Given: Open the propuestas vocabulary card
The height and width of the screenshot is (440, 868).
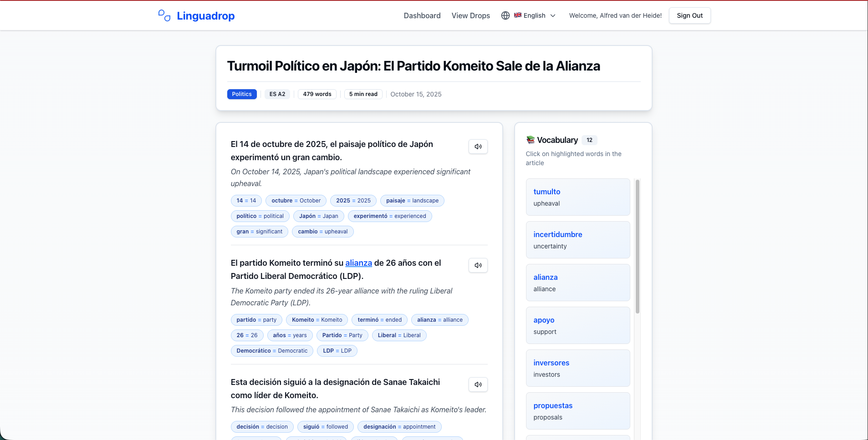Looking at the screenshot, I should coord(578,411).
